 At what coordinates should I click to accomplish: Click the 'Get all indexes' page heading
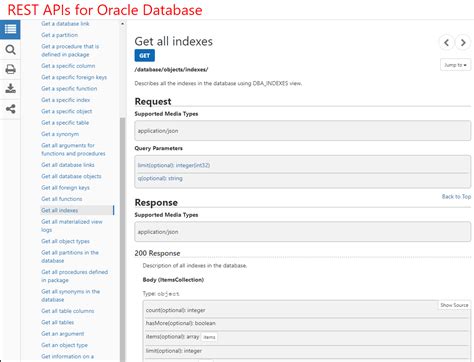coord(174,41)
